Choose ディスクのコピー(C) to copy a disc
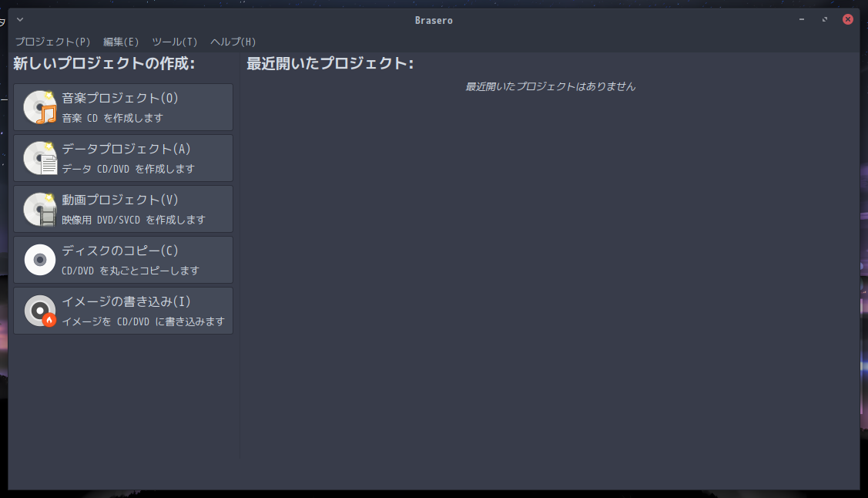The width and height of the screenshot is (868, 498). 123,260
